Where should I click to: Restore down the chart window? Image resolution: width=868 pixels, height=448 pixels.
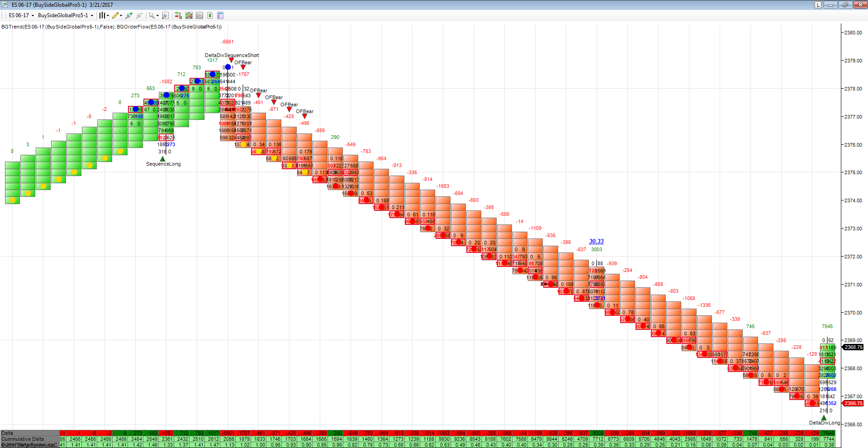(845, 5)
